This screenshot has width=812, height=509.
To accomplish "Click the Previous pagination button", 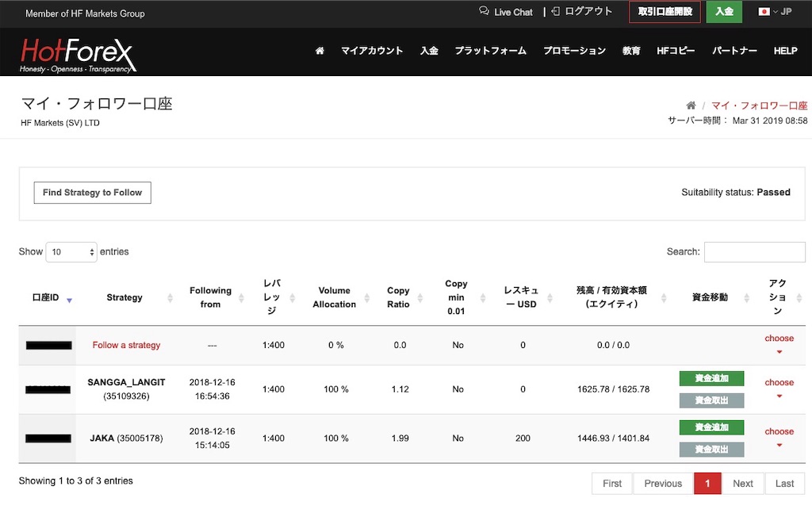I will [663, 483].
